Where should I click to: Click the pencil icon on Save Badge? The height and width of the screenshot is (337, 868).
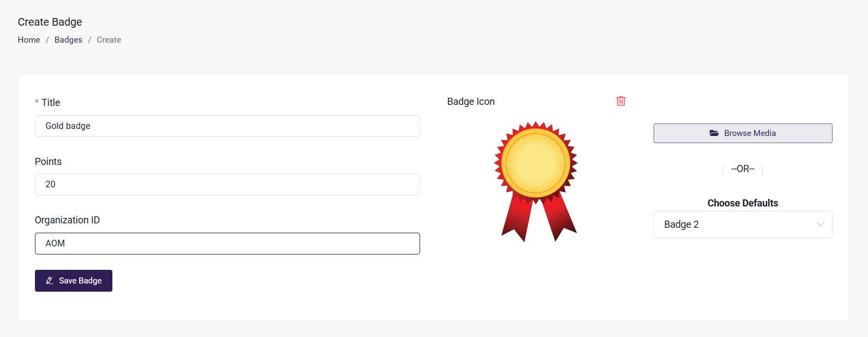pyautogui.click(x=50, y=281)
